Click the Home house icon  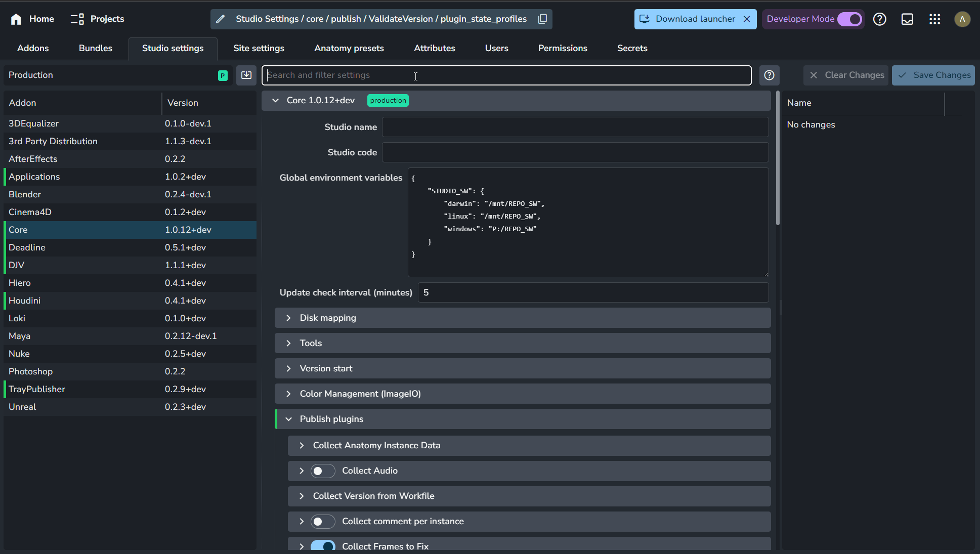point(16,19)
